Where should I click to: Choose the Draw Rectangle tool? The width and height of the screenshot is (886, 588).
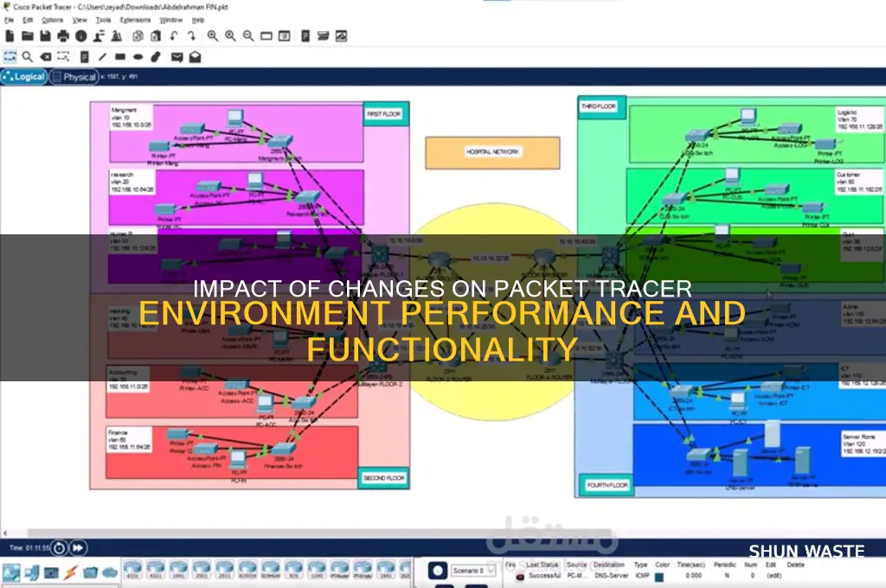[x=119, y=56]
